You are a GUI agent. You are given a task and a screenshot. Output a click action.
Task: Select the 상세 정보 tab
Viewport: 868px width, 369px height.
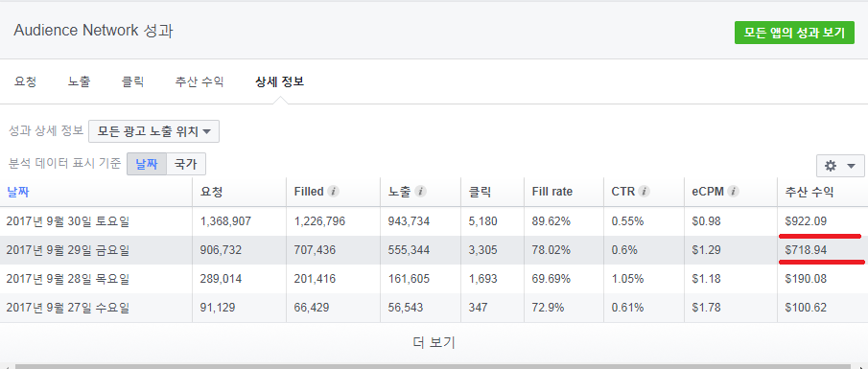coord(279,81)
